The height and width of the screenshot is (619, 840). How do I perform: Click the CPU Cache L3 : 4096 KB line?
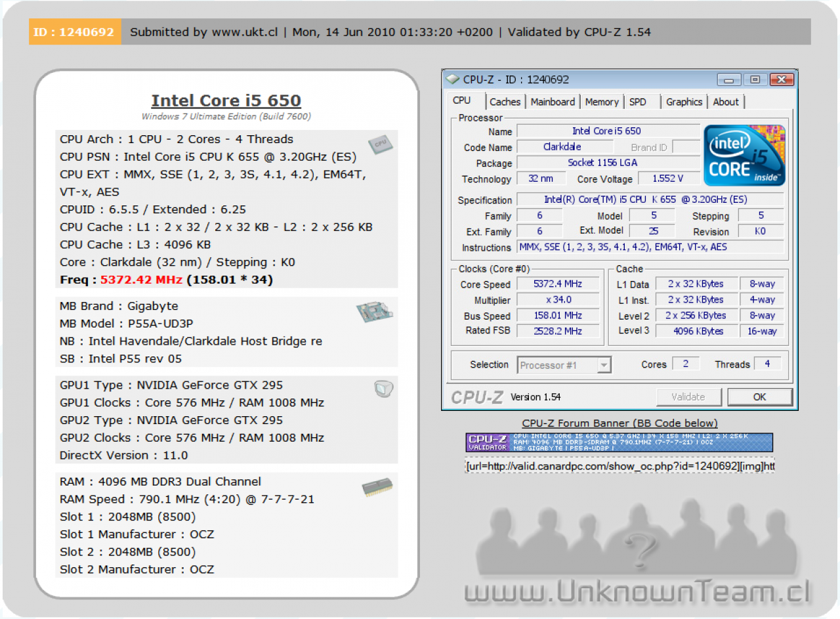pos(135,245)
